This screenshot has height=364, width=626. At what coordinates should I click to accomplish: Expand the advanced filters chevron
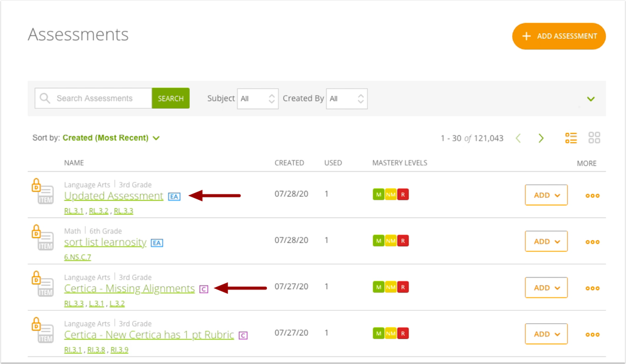(x=590, y=99)
